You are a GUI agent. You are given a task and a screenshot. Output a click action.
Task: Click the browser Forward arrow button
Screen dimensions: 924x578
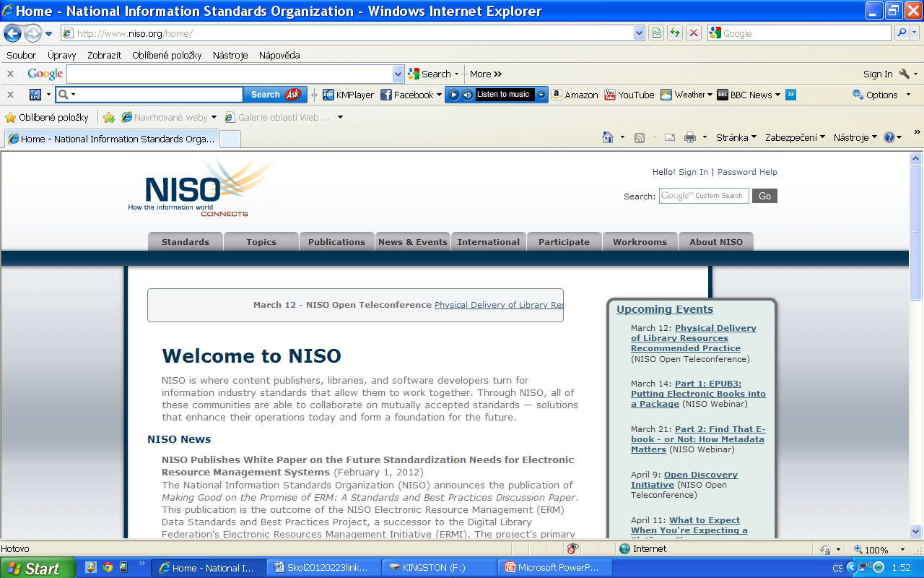32,33
